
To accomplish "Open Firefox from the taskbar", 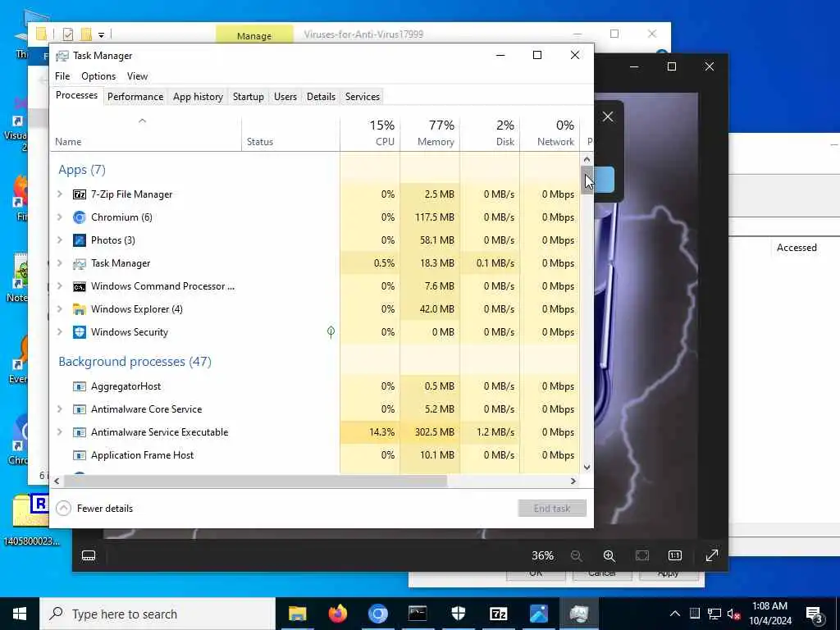I will [337, 614].
